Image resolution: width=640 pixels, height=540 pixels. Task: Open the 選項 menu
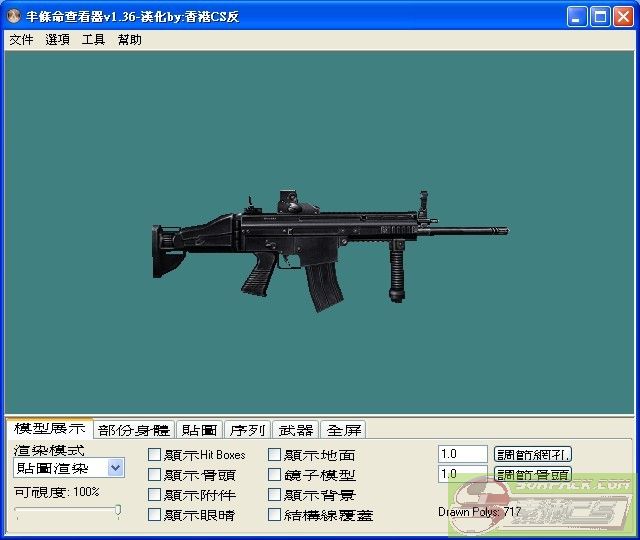click(x=57, y=40)
